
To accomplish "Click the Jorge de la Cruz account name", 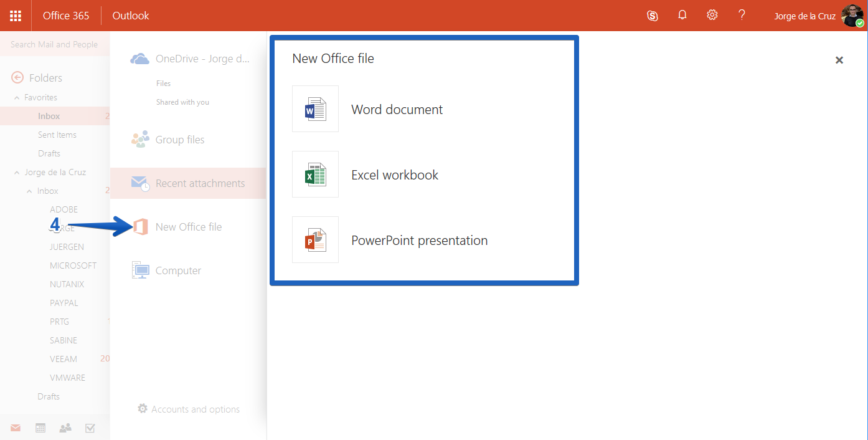I will [x=804, y=16].
